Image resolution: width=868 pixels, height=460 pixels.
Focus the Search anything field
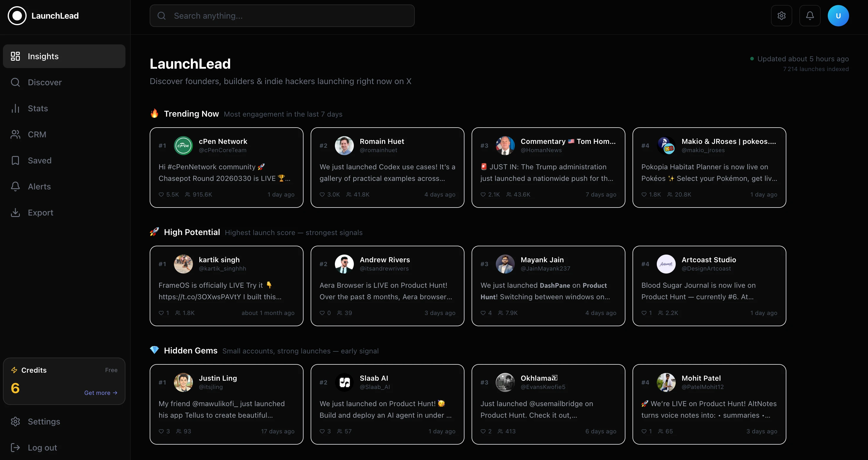click(282, 16)
